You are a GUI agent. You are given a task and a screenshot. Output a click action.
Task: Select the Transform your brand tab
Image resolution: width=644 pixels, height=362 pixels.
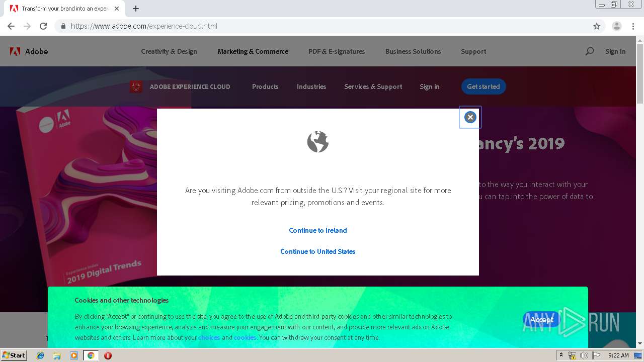pyautogui.click(x=64, y=9)
